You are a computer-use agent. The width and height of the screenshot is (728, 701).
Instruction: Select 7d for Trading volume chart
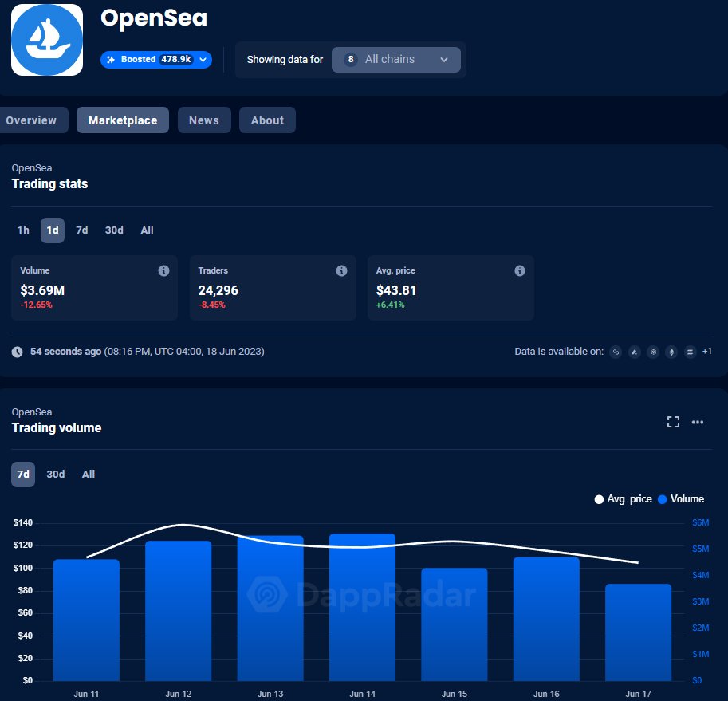point(23,475)
